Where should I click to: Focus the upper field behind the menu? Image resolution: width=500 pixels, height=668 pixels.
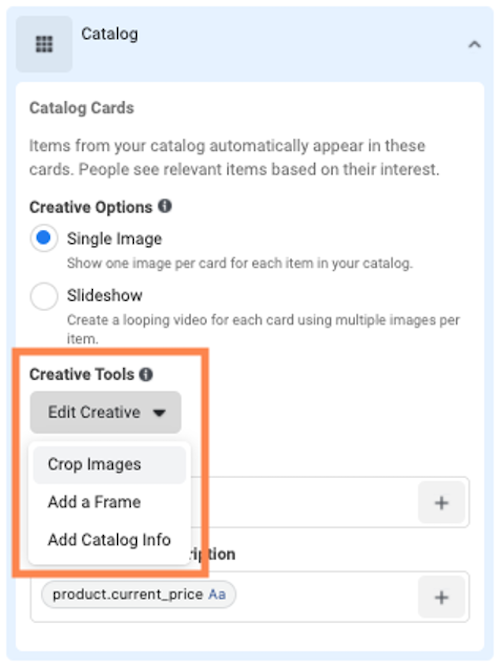click(x=302, y=502)
